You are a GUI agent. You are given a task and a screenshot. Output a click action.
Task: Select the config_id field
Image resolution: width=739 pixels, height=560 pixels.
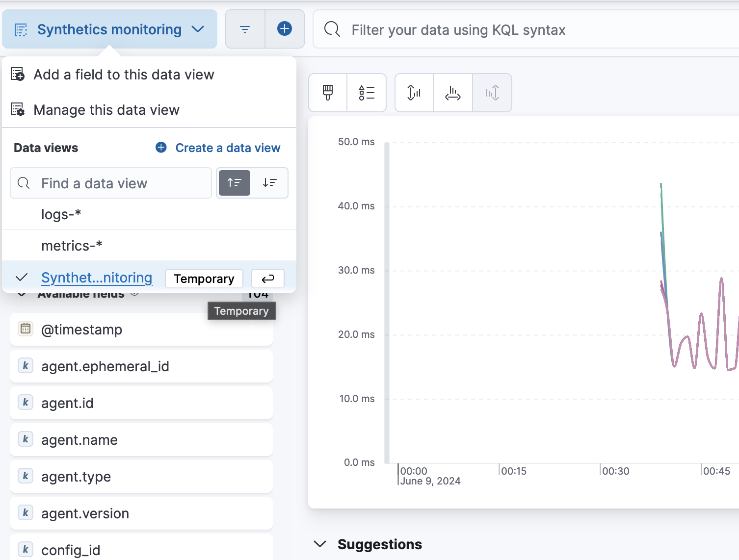pos(141,548)
